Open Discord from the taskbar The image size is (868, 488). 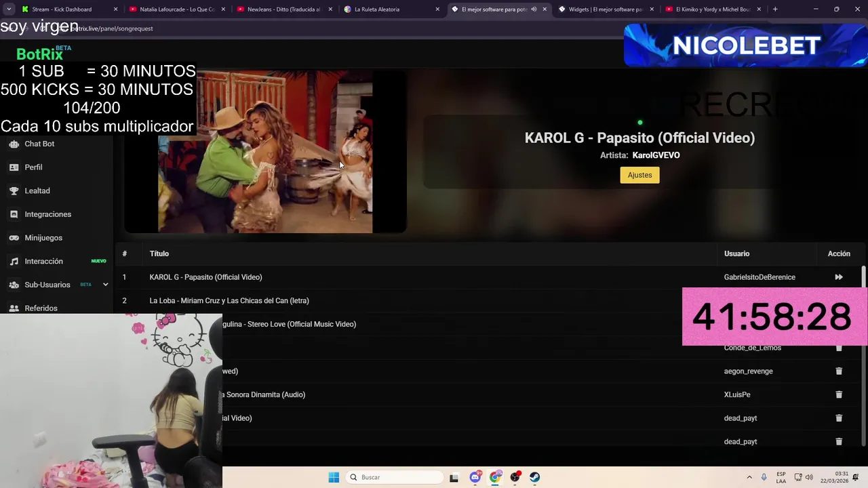pyautogui.click(x=475, y=477)
